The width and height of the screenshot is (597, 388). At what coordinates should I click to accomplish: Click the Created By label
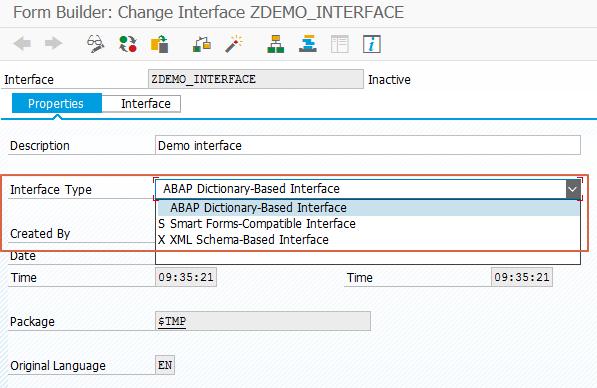tap(40, 233)
